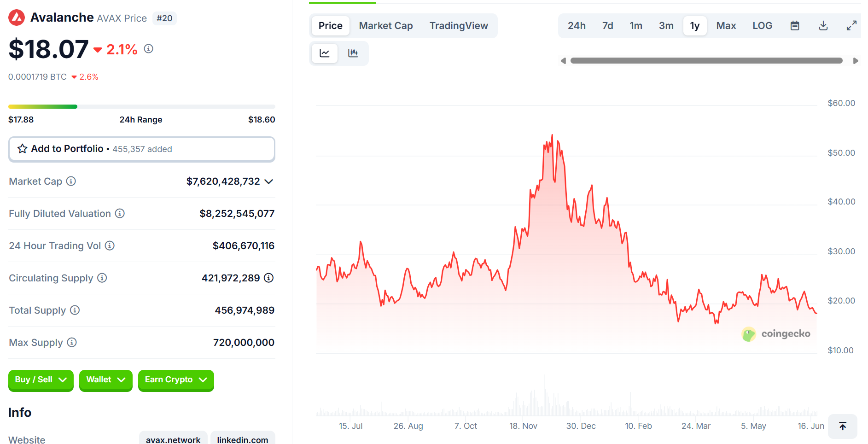Select the Price chart tab
Viewport: 868px width, 444px height.
331,26
